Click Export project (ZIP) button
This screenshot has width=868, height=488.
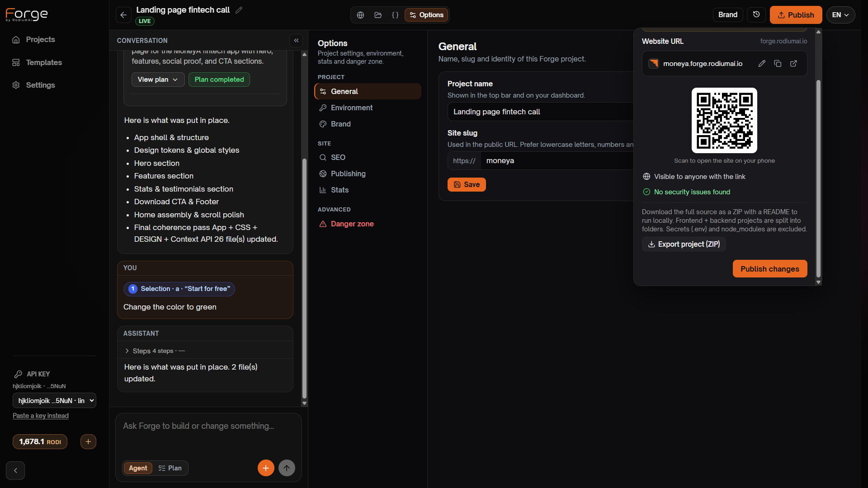tap(684, 244)
